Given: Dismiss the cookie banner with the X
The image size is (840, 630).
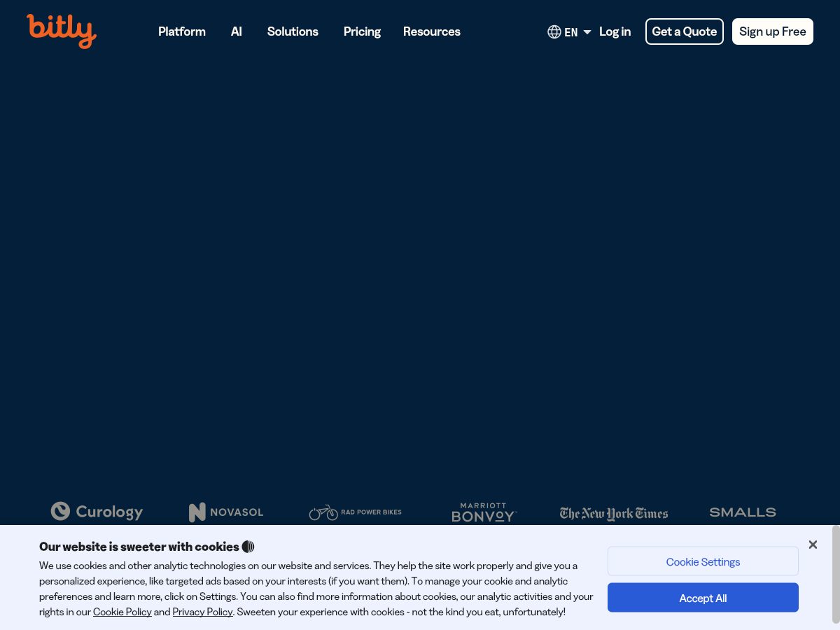Looking at the screenshot, I should click(x=813, y=545).
